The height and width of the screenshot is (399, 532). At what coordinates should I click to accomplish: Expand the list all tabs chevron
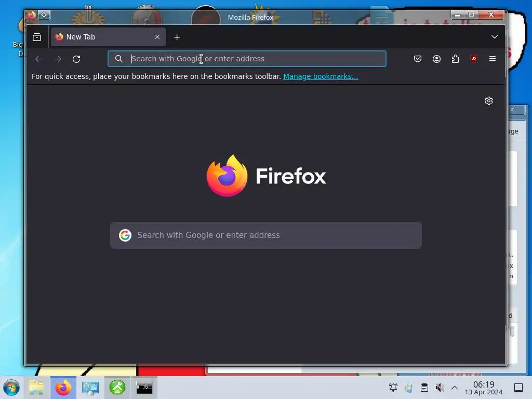(495, 37)
